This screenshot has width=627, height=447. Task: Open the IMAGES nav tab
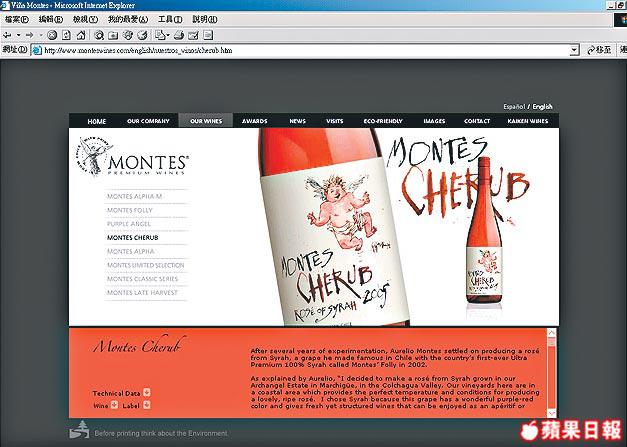pos(434,121)
